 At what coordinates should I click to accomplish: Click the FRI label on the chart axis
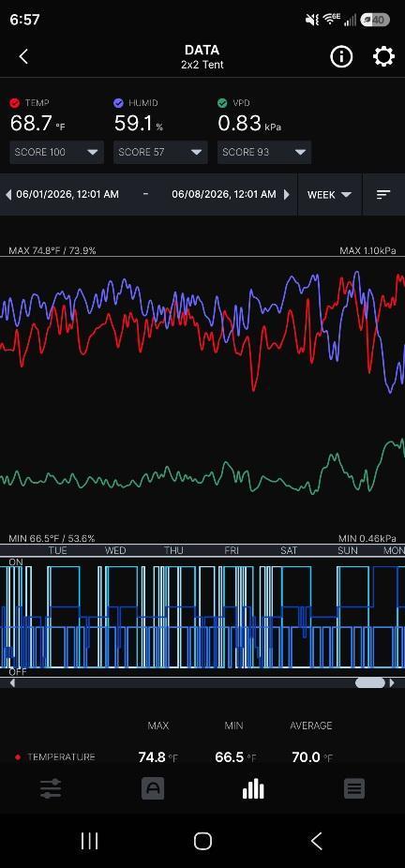[x=232, y=550]
